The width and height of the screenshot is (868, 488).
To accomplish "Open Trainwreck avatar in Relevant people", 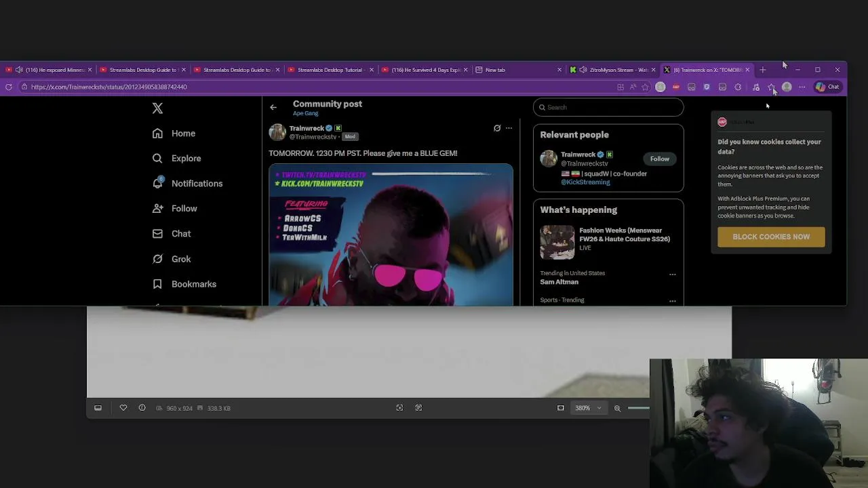I will tap(549, 159).
